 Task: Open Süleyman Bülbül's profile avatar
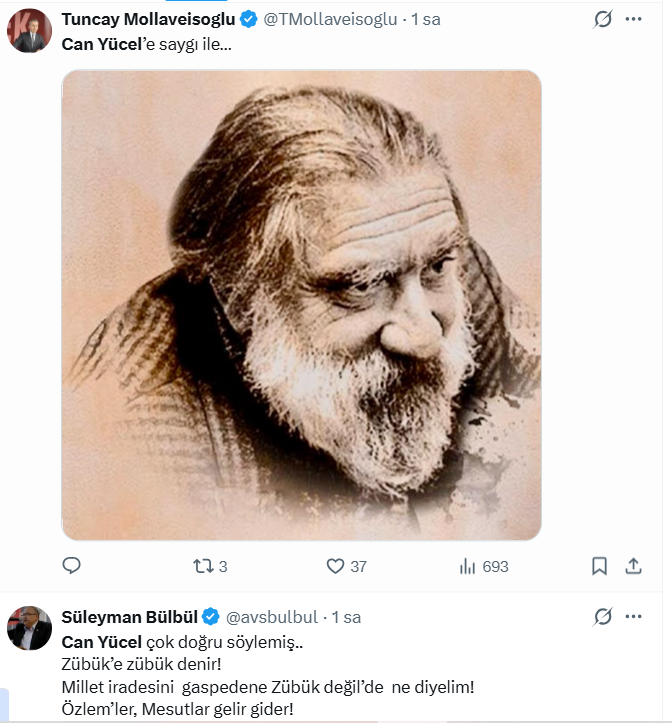click(x=30, y=628)
